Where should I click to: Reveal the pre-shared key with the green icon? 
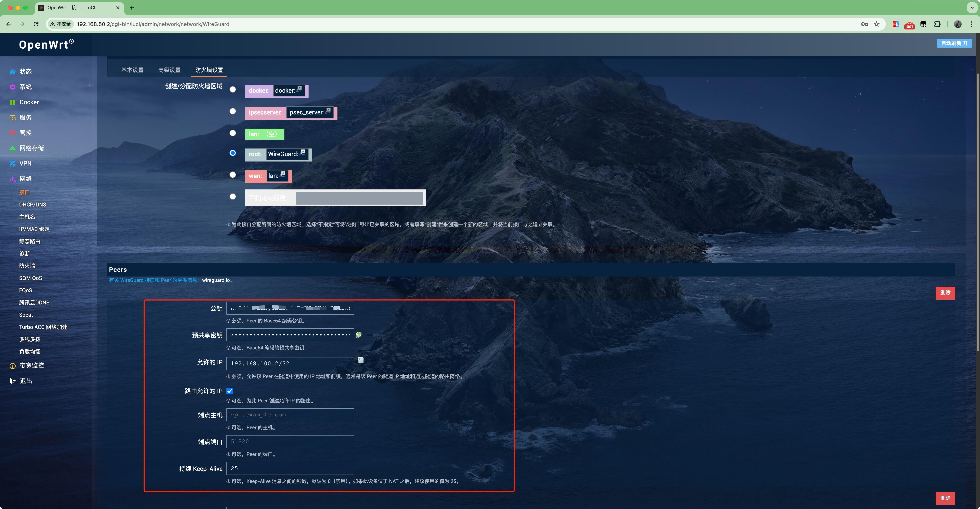point(358,335)
